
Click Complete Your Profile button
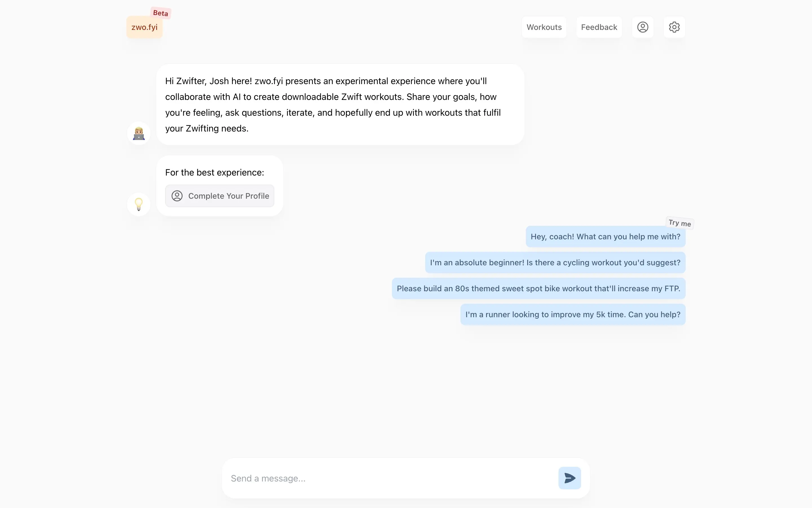click(219, 196)
